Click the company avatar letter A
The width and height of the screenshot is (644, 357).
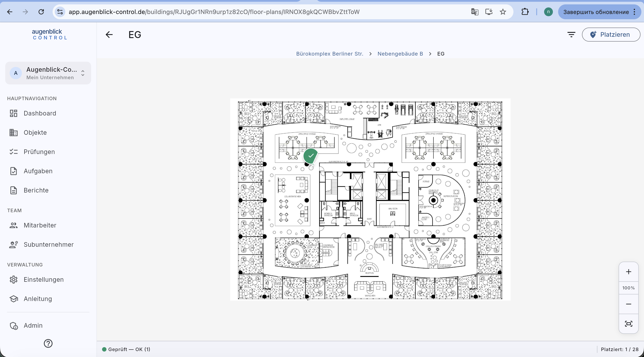[16, 73]
